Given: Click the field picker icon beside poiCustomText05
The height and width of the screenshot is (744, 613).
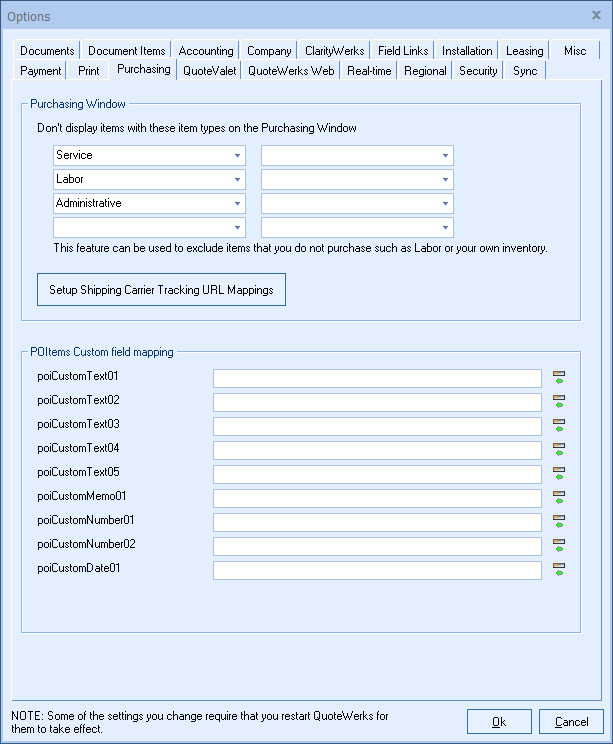Looking at the screenshot, I should (x=559, y=474).
